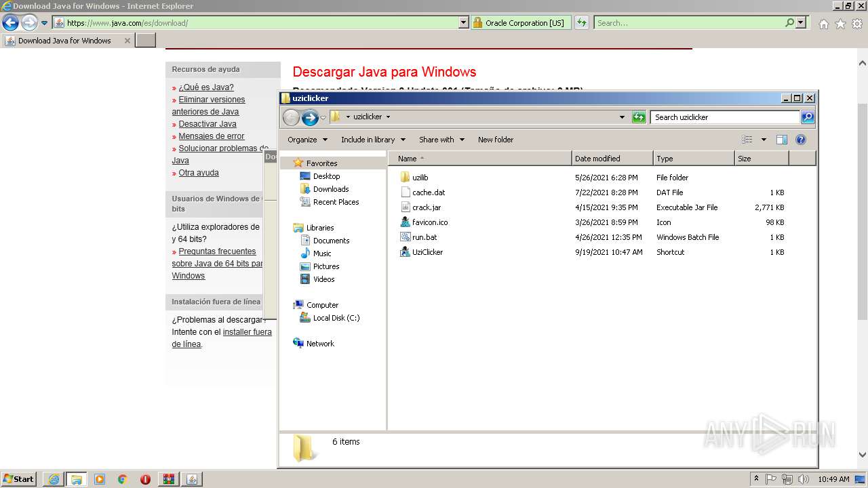Click the Start button
868x488 pixels.
coord(19,479)
